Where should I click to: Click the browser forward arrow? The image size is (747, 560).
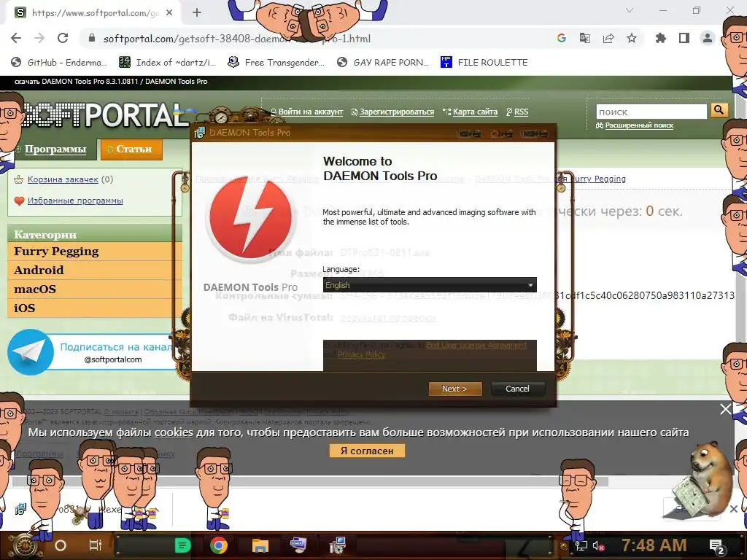(x=39, y=38)
